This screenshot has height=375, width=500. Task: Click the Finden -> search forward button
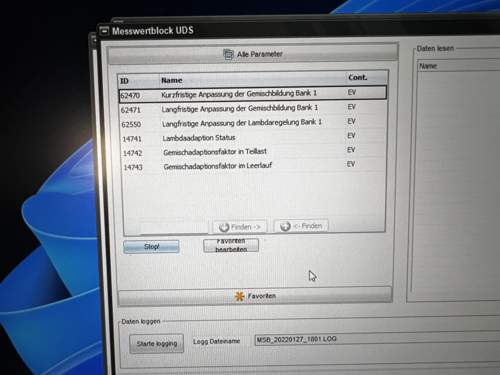[x=239, y=227]
